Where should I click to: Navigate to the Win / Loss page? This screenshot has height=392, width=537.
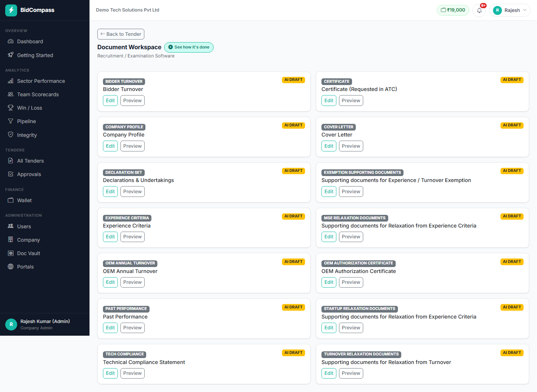[45, 108]
